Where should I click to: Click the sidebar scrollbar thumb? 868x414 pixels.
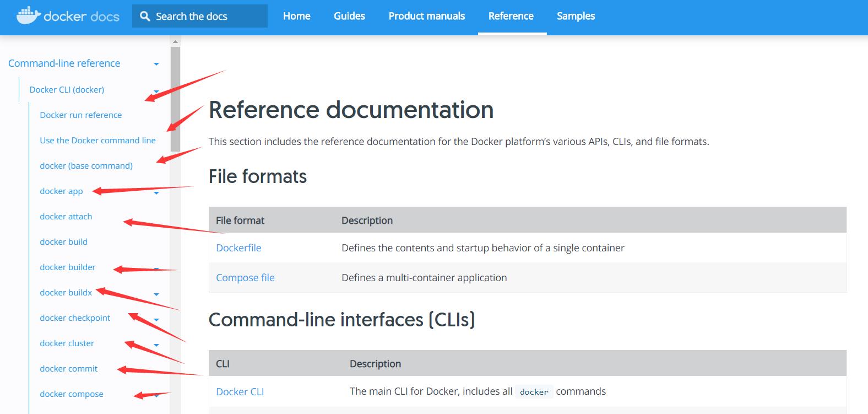coord(176,99)
